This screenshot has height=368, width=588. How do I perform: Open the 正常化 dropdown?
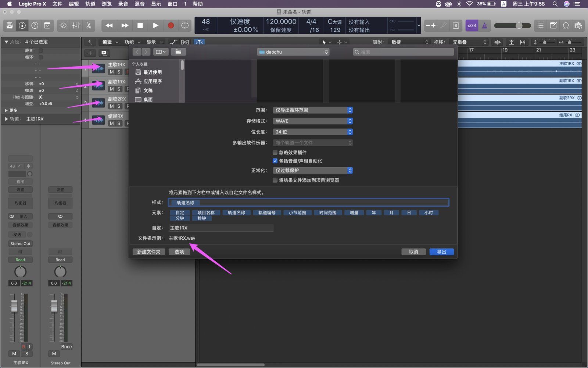pyautogui.click(x=313, y=170)
